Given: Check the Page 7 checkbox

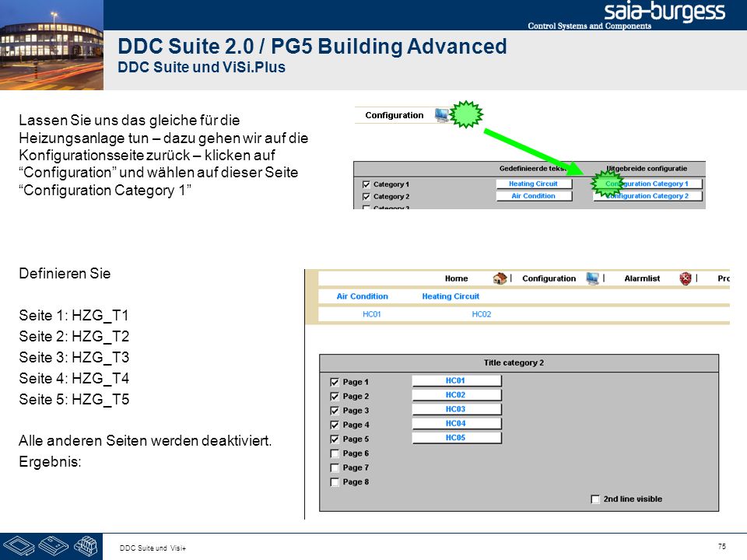Looking at the screenshot, I should 335,467.
